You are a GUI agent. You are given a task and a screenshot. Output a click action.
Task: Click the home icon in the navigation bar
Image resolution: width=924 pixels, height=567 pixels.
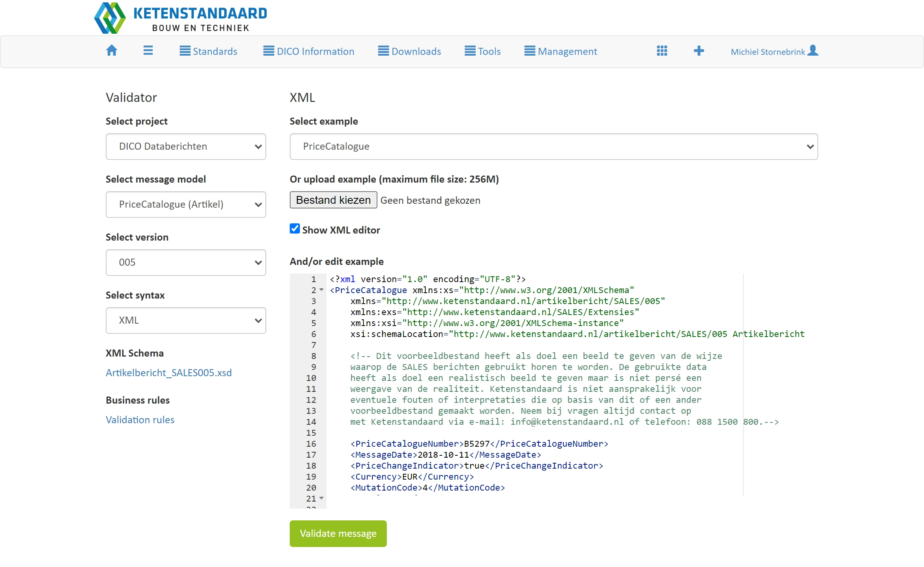point(112,51)
